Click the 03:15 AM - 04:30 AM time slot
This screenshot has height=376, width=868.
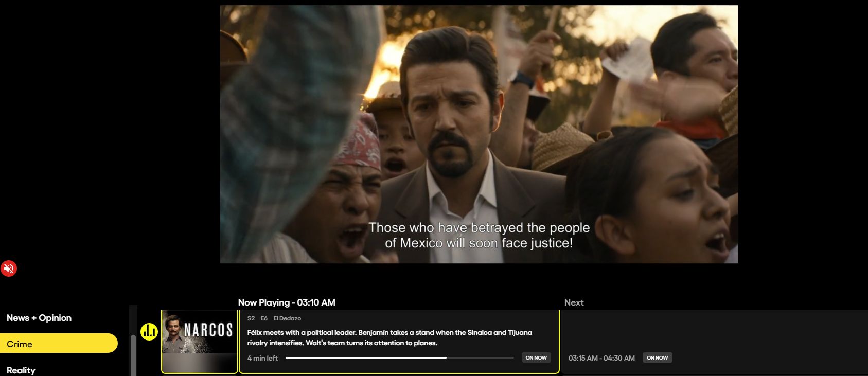pos(601,358)
